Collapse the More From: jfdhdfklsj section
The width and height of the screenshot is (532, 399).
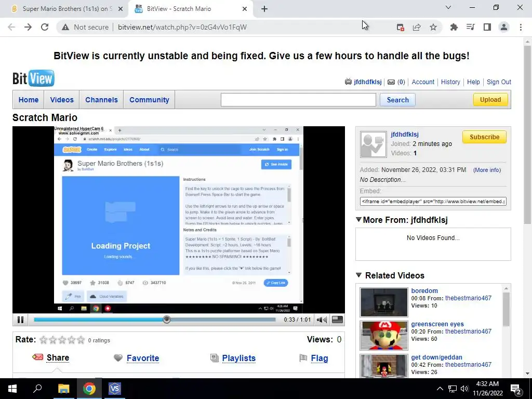(x=358, y=220)
